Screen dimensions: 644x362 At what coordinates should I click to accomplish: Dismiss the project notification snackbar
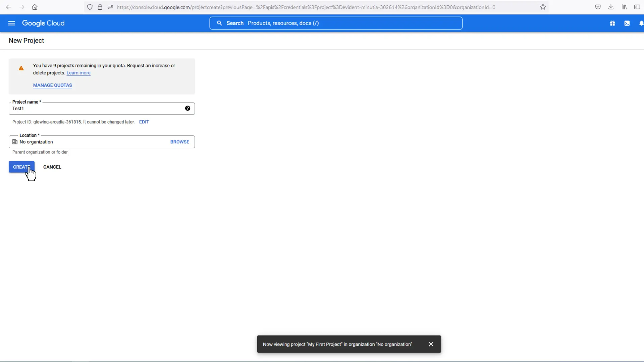click(x=431, y=344)
